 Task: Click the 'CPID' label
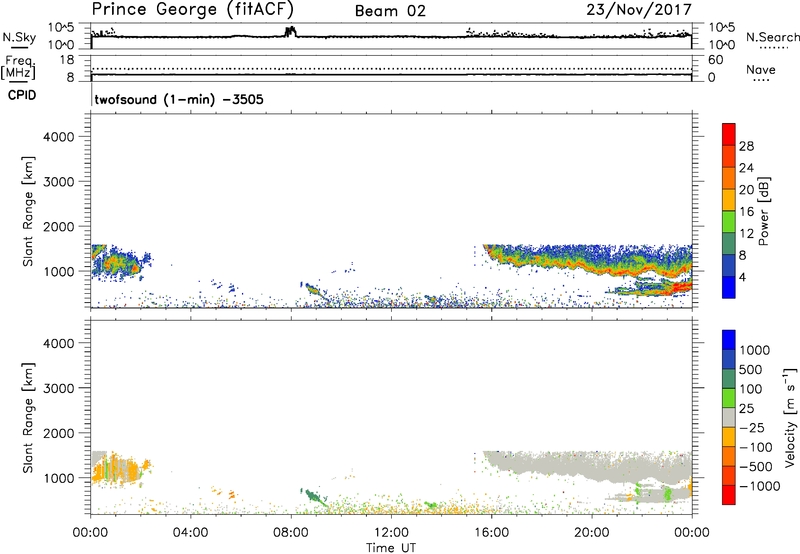21,95
